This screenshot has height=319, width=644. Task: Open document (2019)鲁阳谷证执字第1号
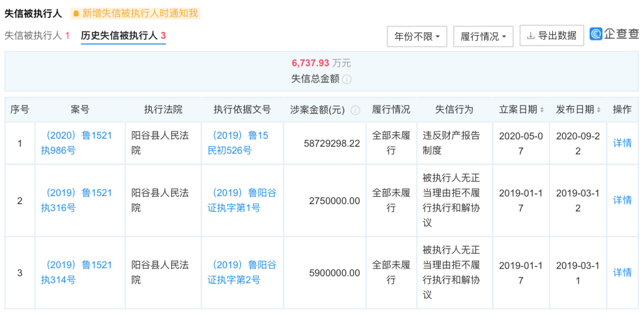click(x=242, y=200)
